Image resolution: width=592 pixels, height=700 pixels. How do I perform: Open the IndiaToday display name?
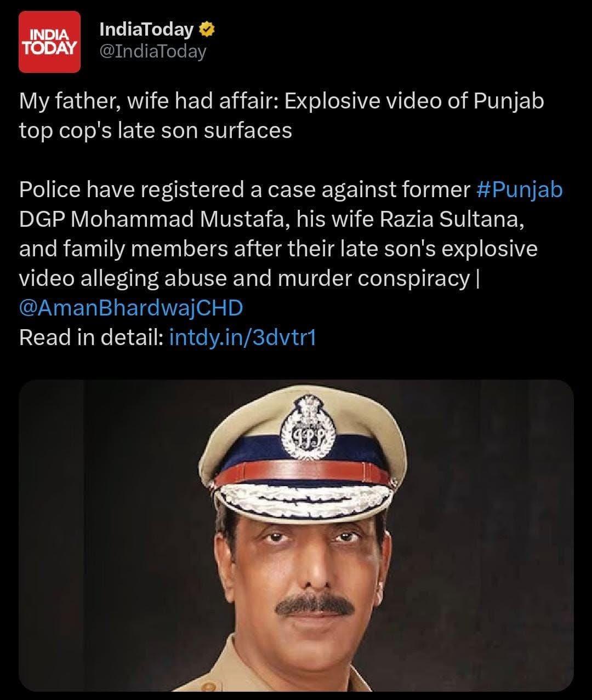click(146, 30)
